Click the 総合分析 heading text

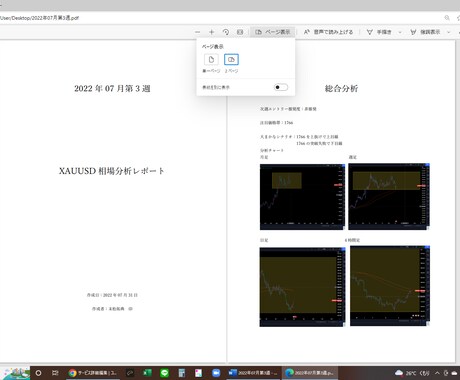[341, 88]
